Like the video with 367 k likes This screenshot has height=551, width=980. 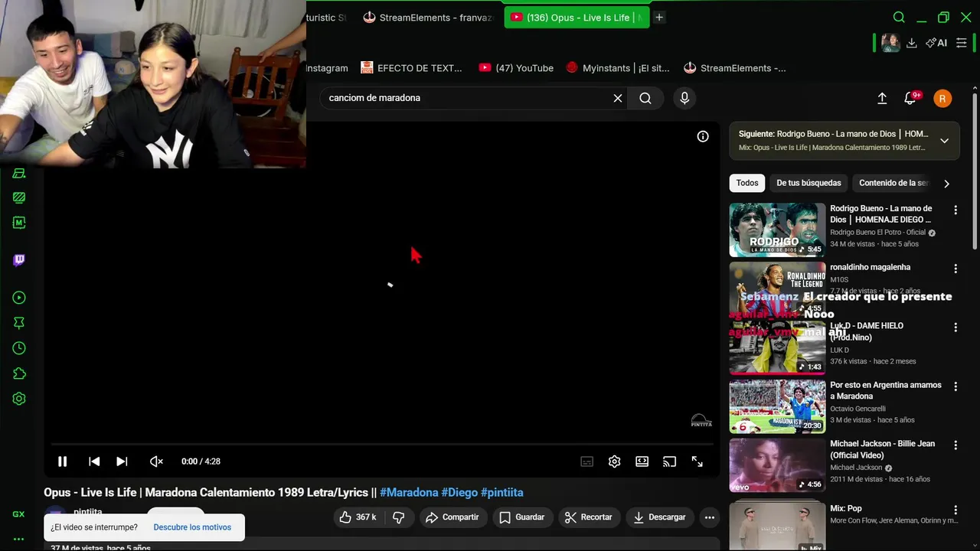[358, 517]
